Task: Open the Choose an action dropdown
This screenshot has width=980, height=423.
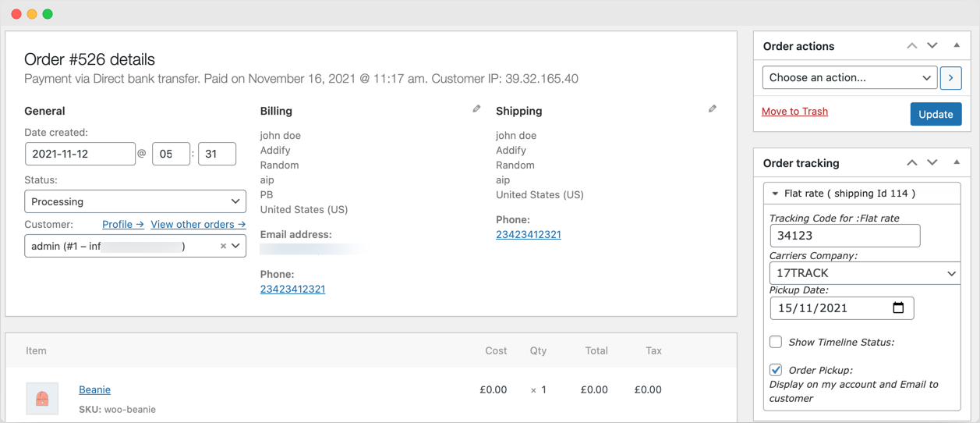Action: click(849, 77)
